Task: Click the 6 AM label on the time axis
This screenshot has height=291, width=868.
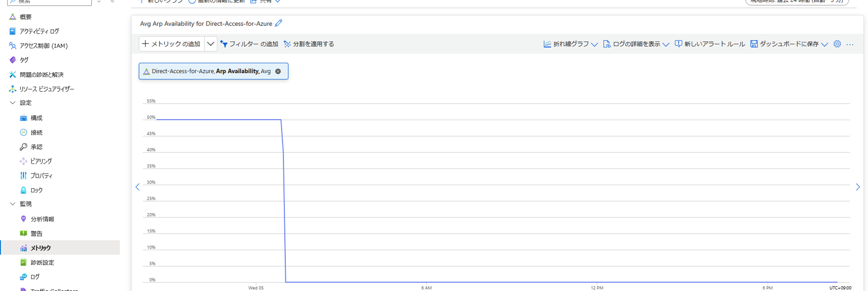Action: tap(426, 288)
